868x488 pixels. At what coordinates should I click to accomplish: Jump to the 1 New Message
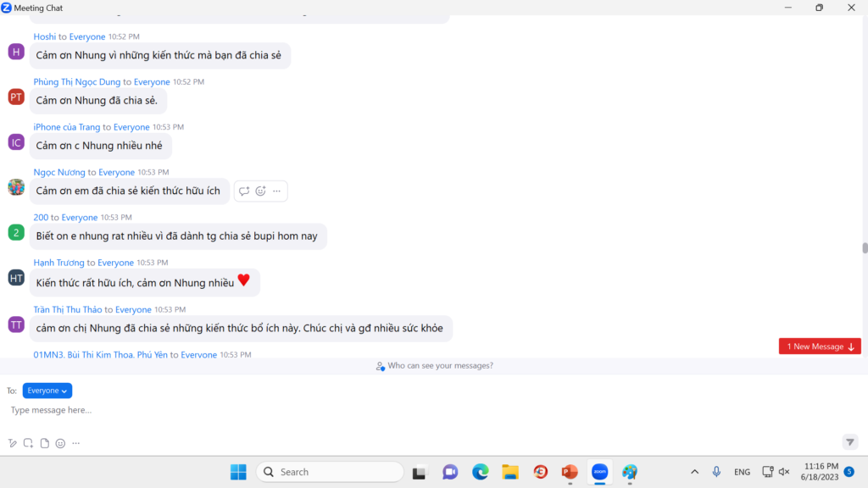(820, 347)
